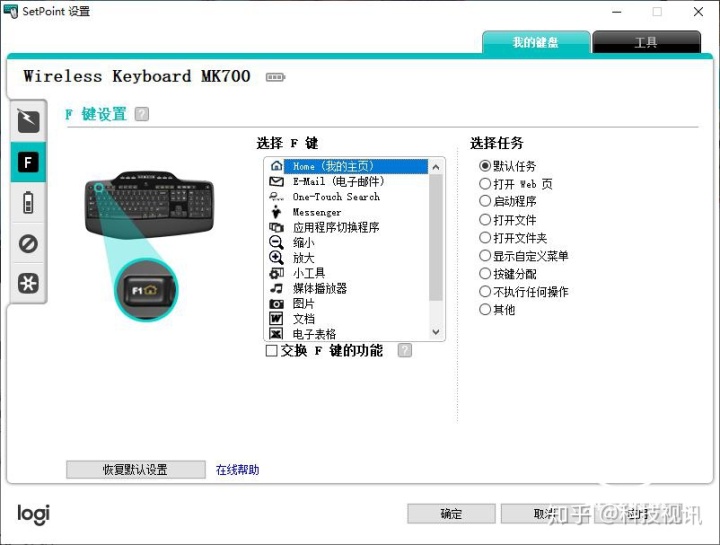Select the 按键分配 radio option
The width and height of the screenshot is (720, 545).
click(485, 274)
